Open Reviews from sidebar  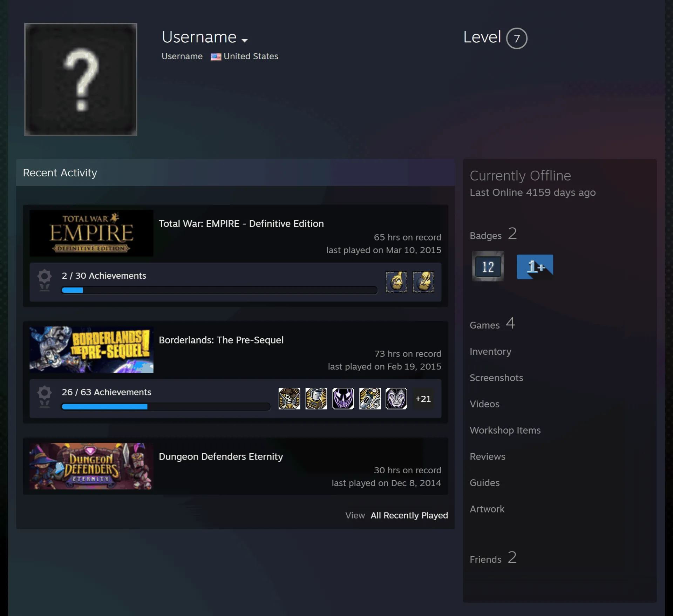point(488,456)
